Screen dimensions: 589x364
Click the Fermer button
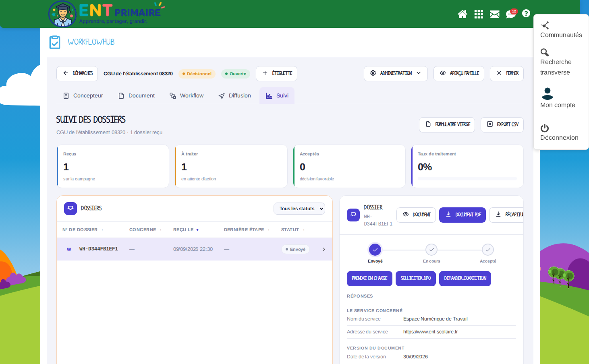pyautogui.click(x=507, y=73)
